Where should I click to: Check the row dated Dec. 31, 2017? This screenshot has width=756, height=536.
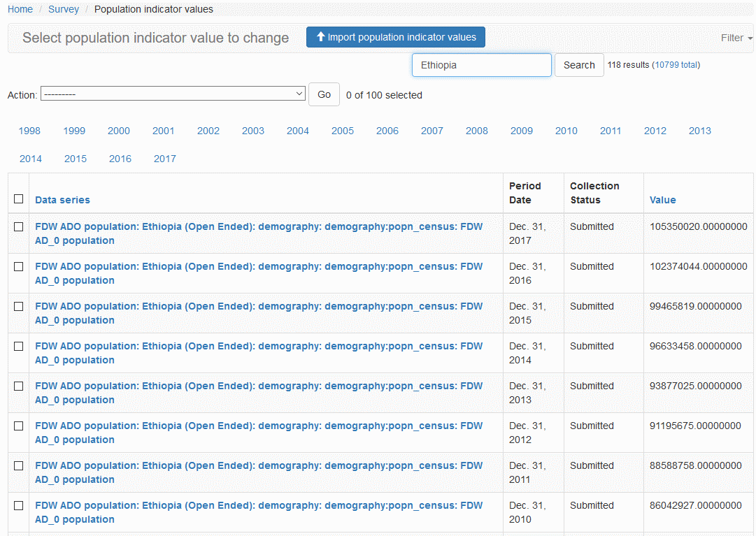(19, 227)
